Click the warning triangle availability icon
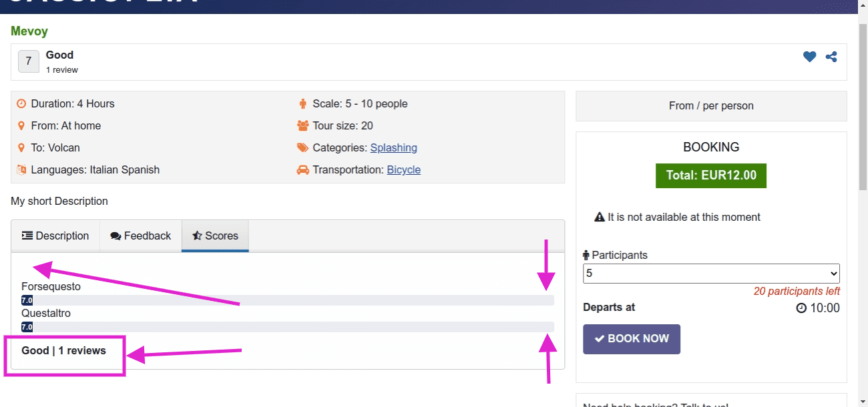 pos(600,218)
